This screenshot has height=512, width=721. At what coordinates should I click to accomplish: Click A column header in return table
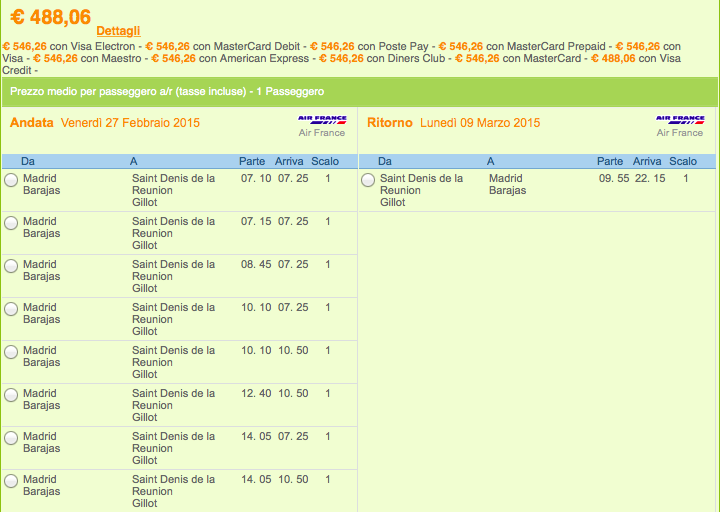click(491, 161)
